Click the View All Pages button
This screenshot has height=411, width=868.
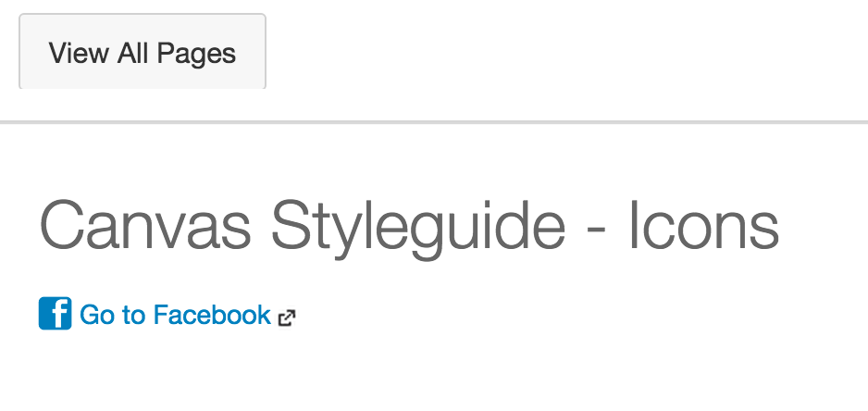(143, 53)
